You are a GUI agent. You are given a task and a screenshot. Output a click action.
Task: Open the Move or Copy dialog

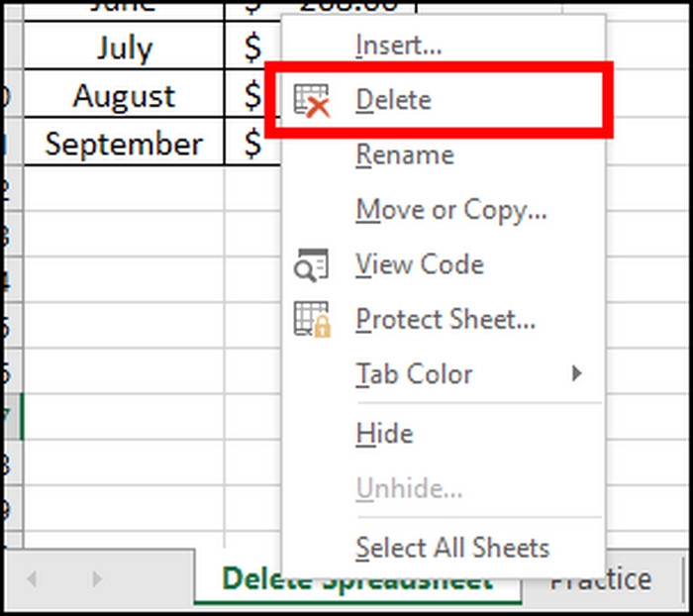coord(450,209)
